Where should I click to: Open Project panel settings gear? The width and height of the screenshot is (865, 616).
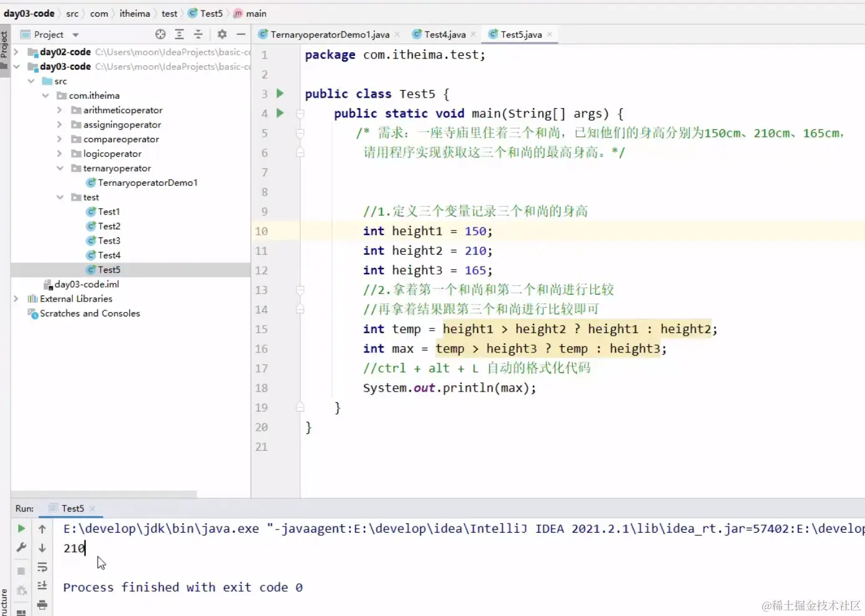[x=222, y=34]
